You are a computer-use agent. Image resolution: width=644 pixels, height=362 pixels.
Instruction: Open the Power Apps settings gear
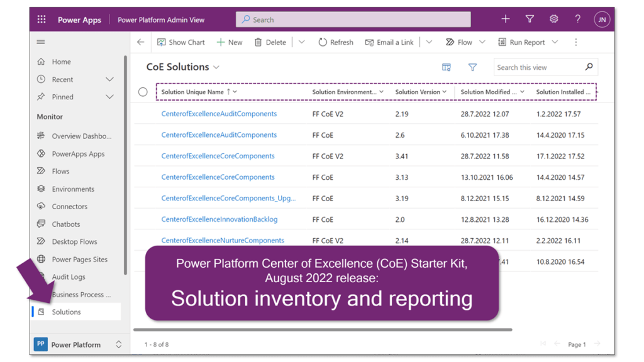pos(553,19)
